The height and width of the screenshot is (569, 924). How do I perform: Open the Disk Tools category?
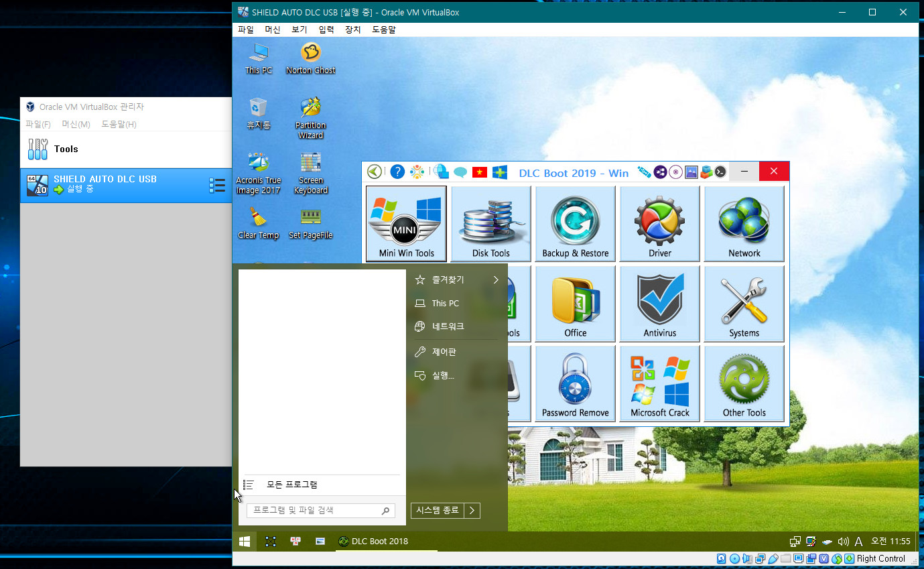(490, 224)
